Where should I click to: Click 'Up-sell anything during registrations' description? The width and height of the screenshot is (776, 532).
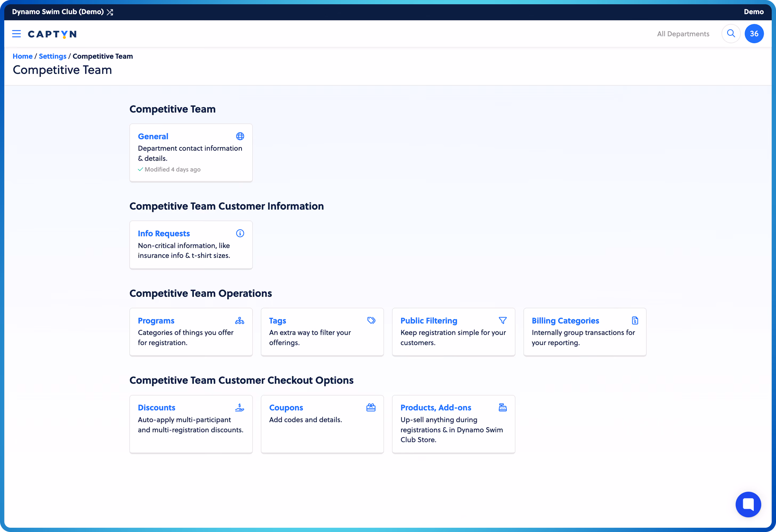click(451, 430)
